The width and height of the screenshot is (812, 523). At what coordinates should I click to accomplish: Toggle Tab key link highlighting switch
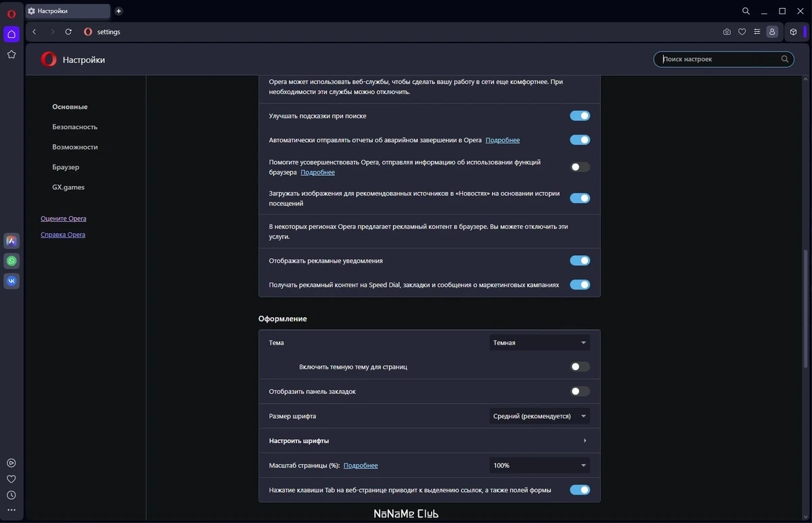[x=580, y=490]
